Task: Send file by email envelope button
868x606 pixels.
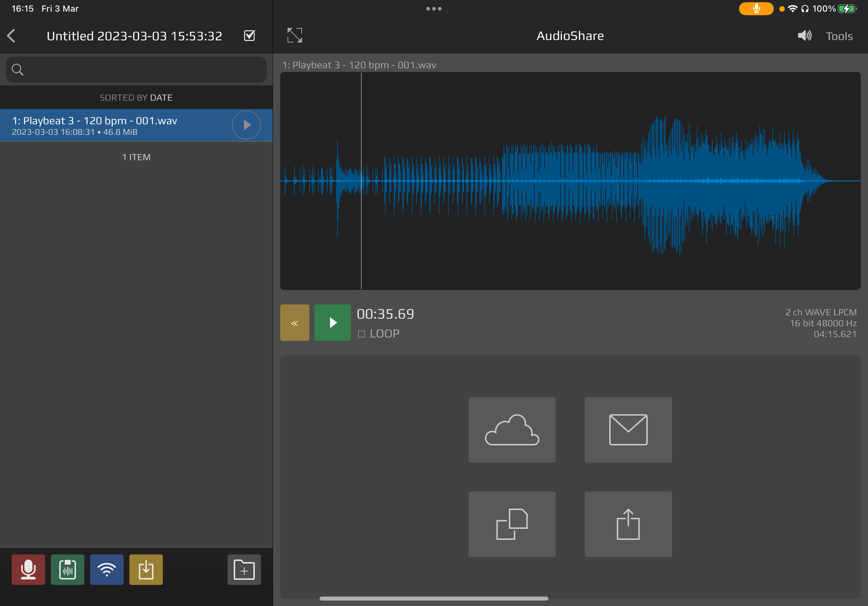Action: coord(628,429)
